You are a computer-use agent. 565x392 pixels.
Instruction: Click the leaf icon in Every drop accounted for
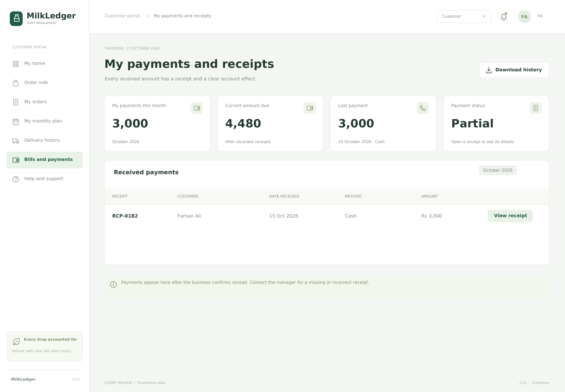(x=16, y=341)
